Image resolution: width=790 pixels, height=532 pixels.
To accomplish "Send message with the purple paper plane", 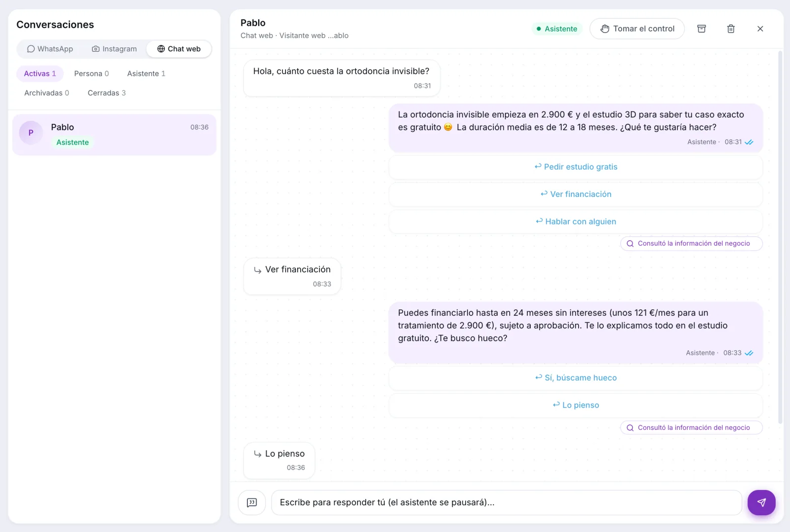I will click(x=761, y=502).
